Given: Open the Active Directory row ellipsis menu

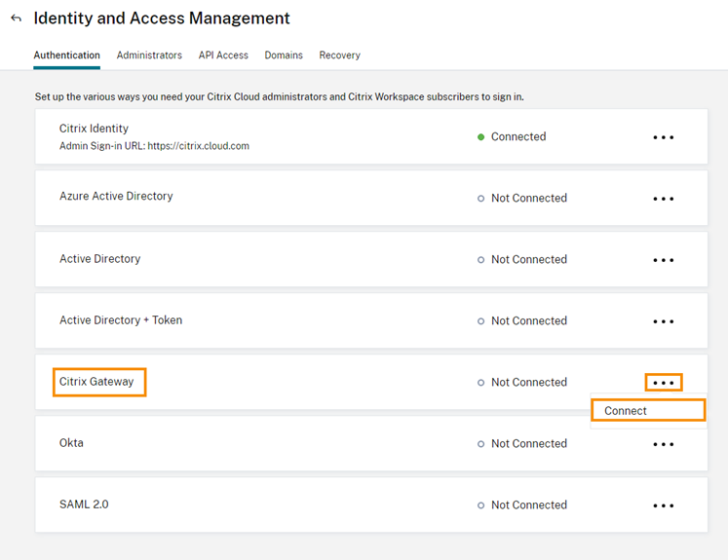Looking at the screenshot, I should [664, 260].
